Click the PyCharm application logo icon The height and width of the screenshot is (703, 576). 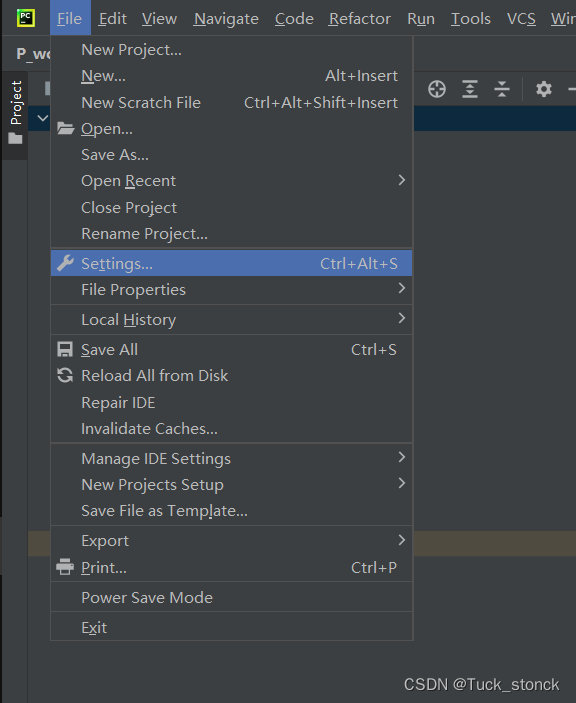click(x=26, y=18)
